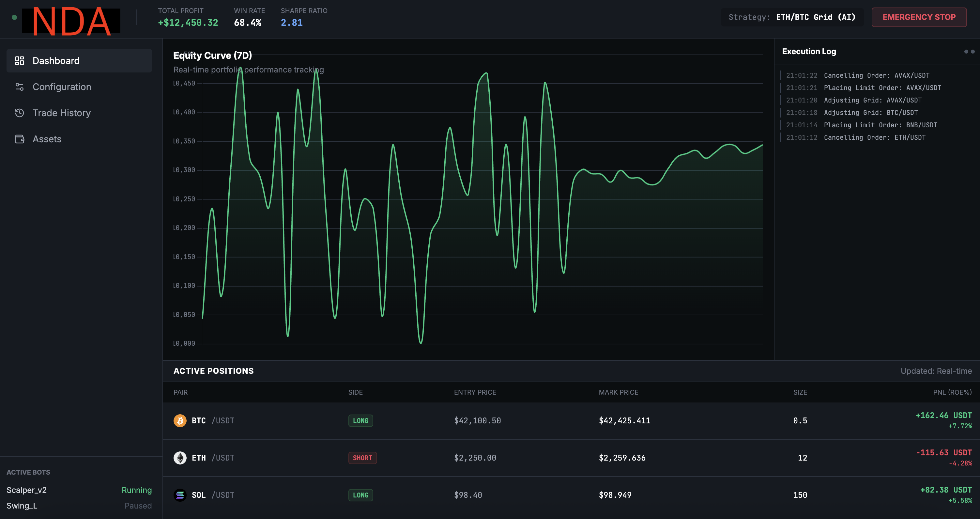
Task: Click the Bitcoin coin icon
Action: pos(180,420)
